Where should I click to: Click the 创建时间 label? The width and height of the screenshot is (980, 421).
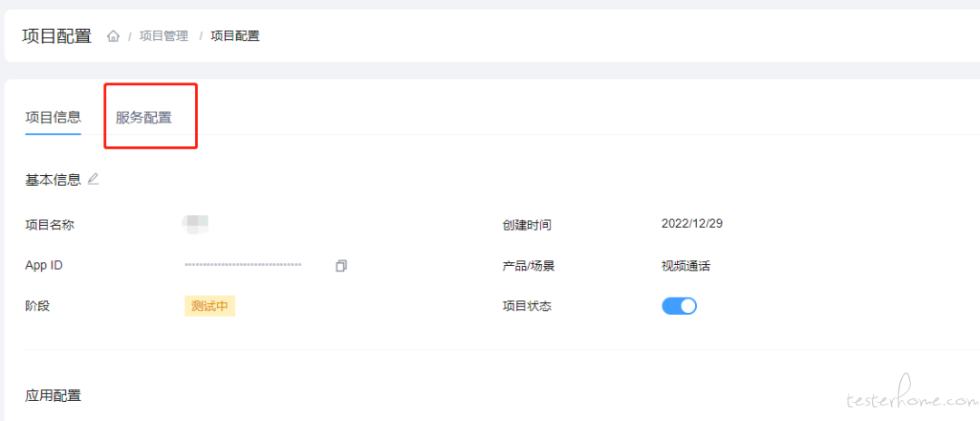527,225
